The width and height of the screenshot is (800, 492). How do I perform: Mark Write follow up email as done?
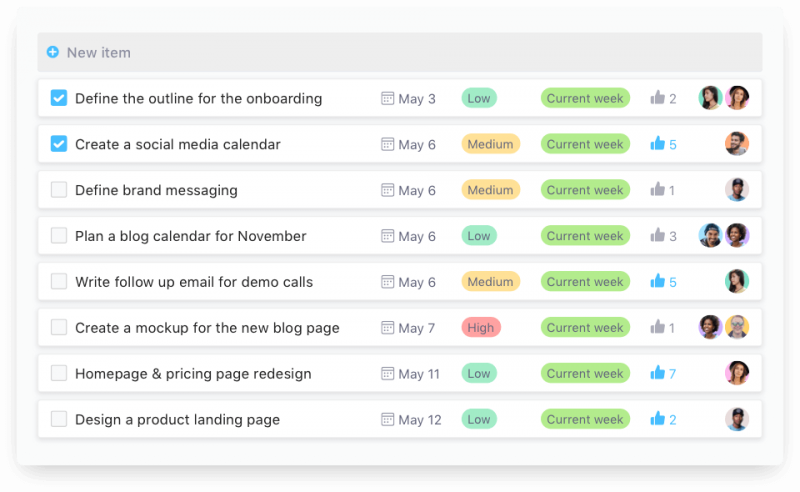click(59, 282)
